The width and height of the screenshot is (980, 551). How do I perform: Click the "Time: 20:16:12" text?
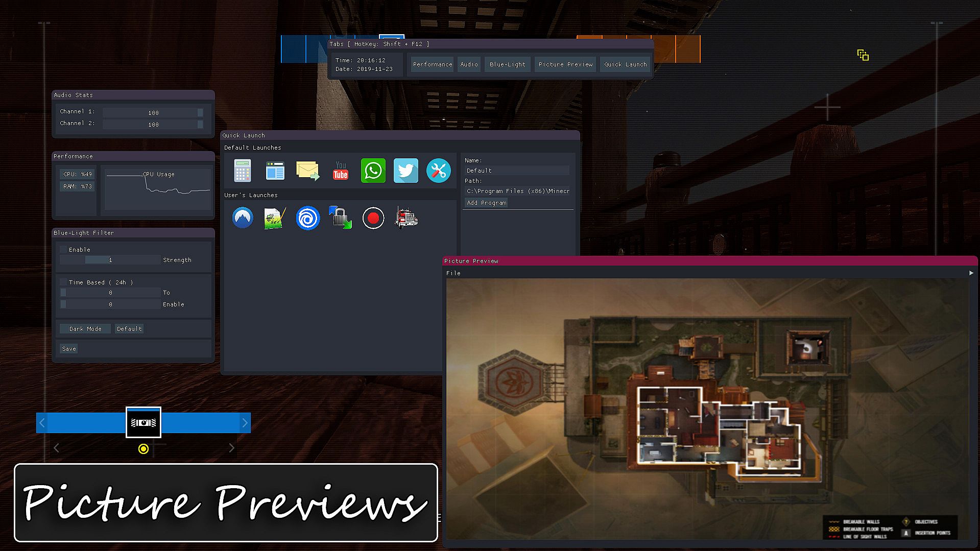(x=361, y=60)
